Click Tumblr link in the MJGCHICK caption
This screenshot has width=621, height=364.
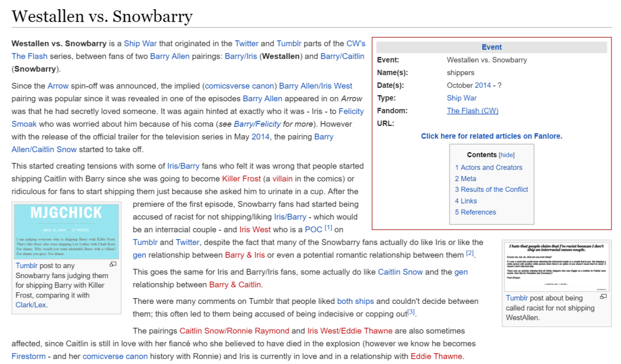[x=26, y=266]
